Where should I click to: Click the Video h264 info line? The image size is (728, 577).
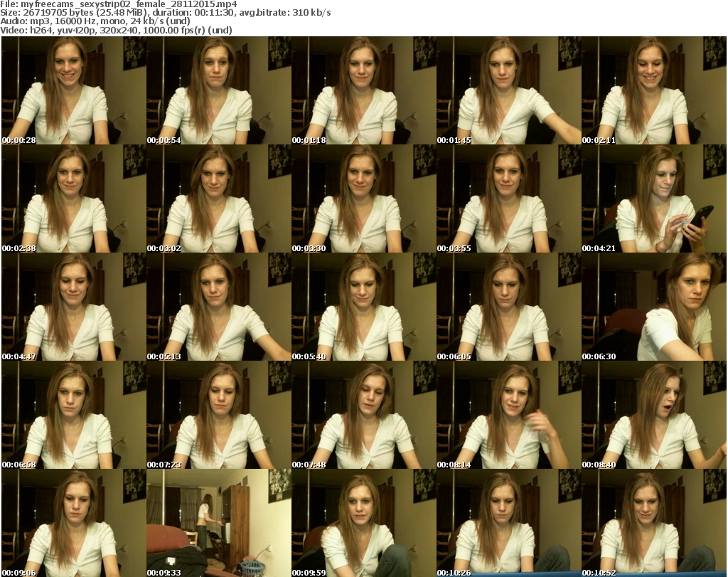pos(116,30)
